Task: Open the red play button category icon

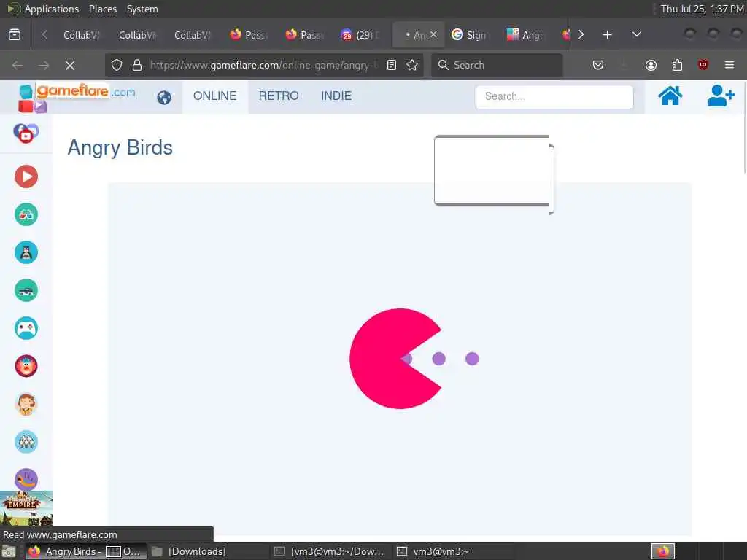Action: click(x=26, y=176)
